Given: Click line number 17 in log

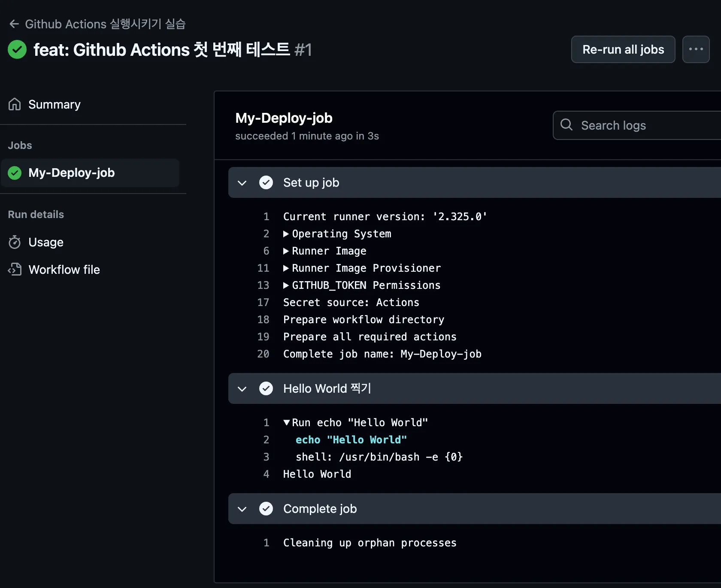Looking at the screenshot, I should coord(263,303).
